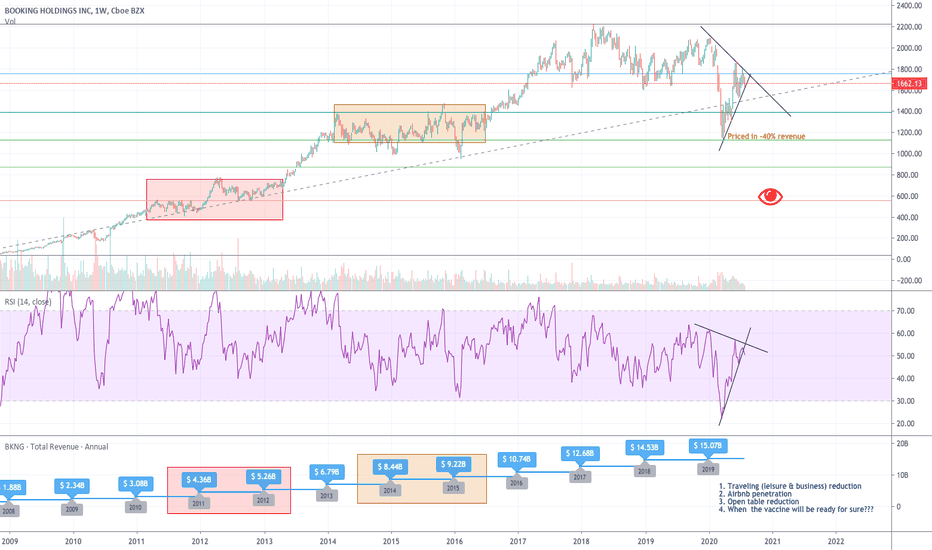Select the orange rectangle on the price chart
The height and width of the screenshot is (550, 932).
410,124
